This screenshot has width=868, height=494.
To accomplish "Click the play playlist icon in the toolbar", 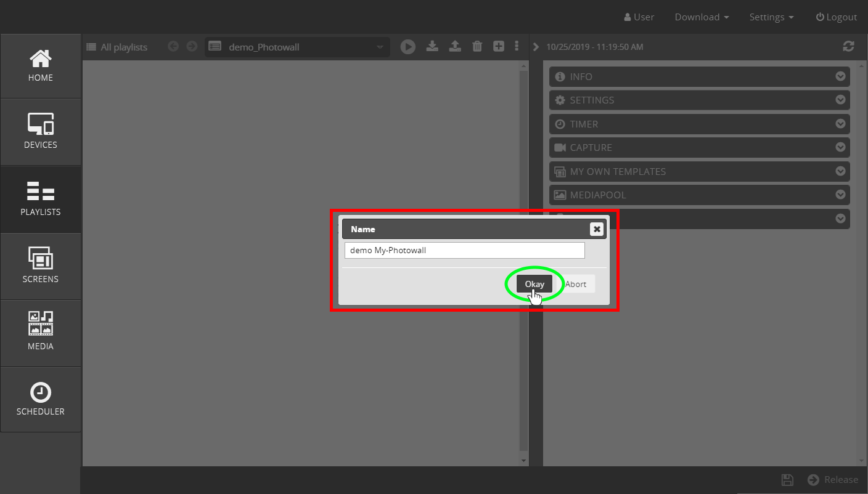I will click(x=407, y=47).
